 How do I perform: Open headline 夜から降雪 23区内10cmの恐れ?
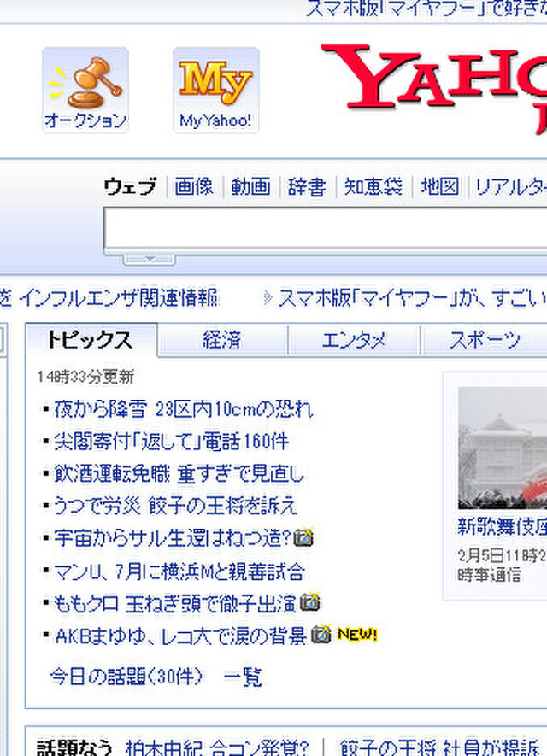183,409
